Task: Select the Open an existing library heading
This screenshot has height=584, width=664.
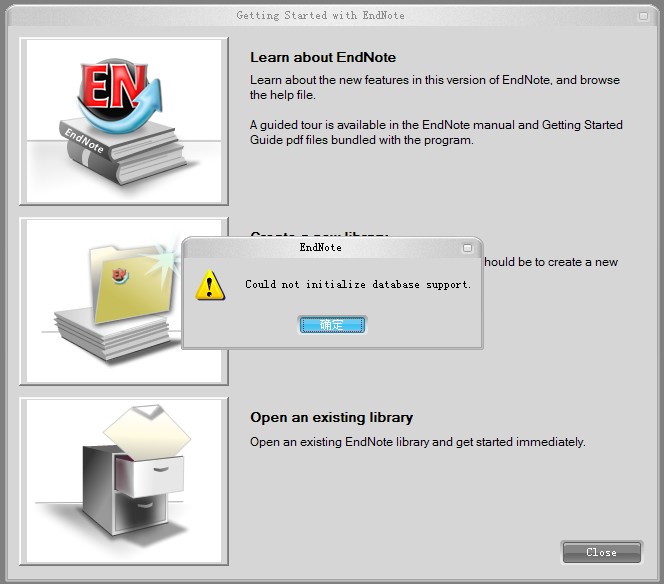Action: coord(331,417)
